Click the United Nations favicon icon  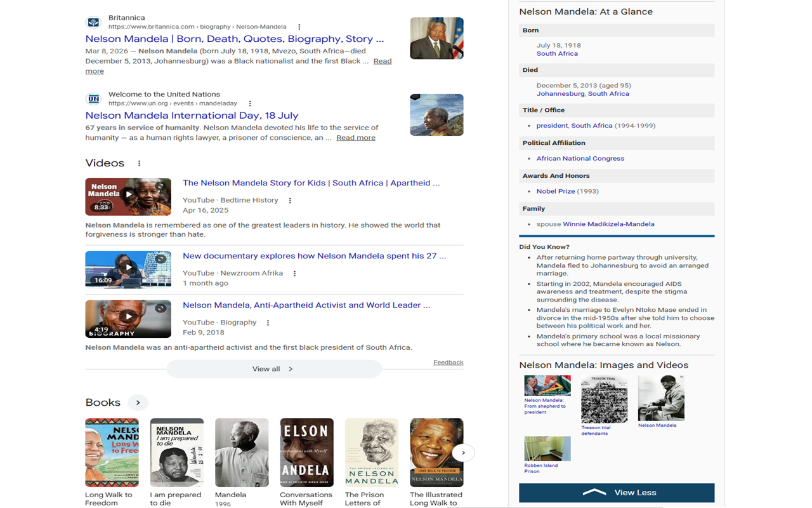(93, 98)
